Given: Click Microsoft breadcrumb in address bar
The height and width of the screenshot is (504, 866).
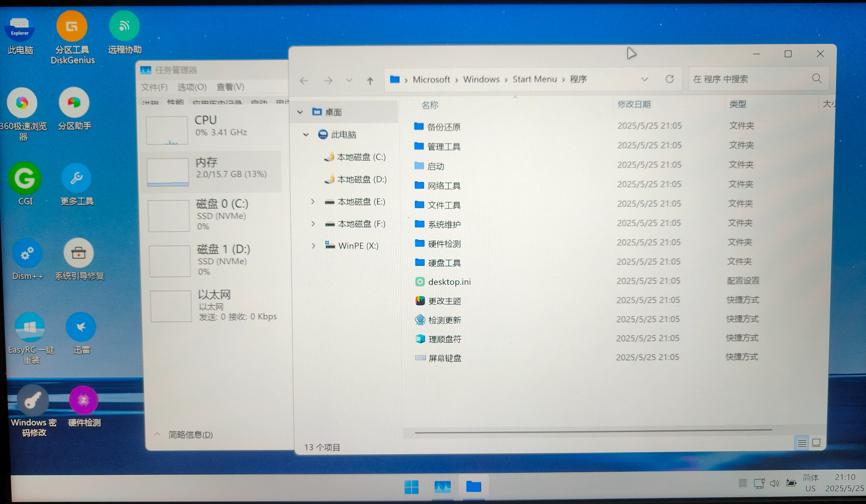Looking at the screenshot, I should coord(431,79).
